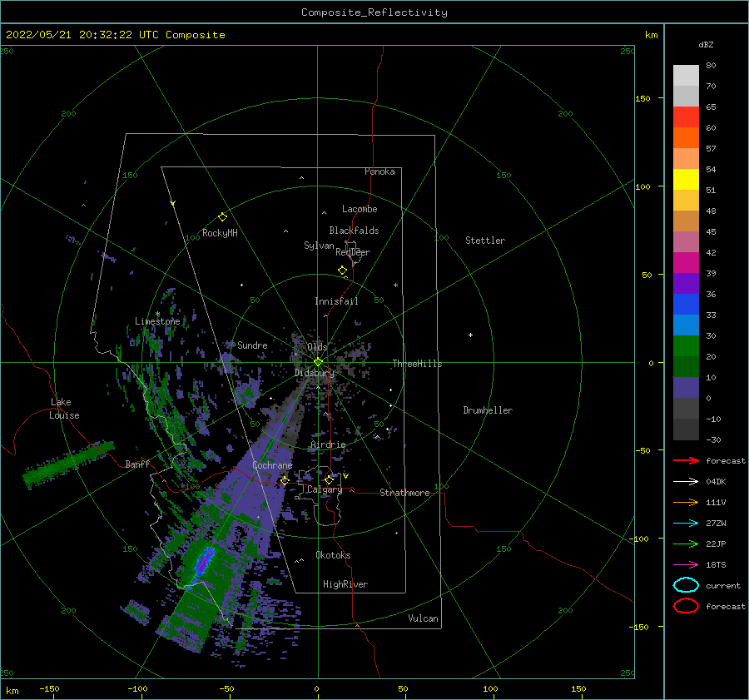Click the Strathmore city label
This screenshot has width=749, height=700.
[x=404, y=493]
